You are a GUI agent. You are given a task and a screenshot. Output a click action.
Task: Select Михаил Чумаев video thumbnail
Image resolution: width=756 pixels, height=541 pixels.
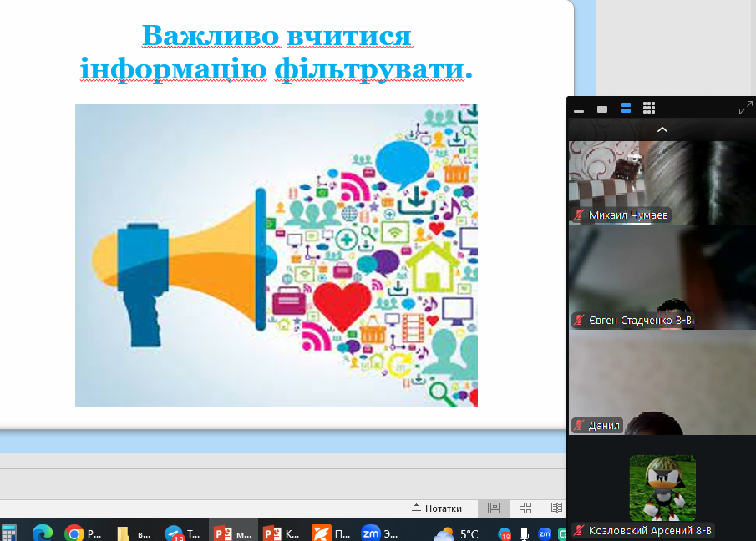[x=662, y=181]
